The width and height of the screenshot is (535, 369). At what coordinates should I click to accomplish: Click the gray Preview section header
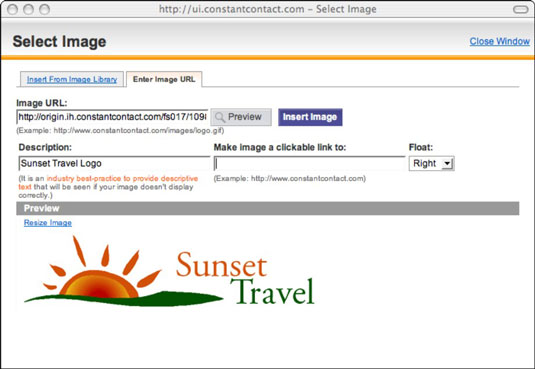point(268,208)
